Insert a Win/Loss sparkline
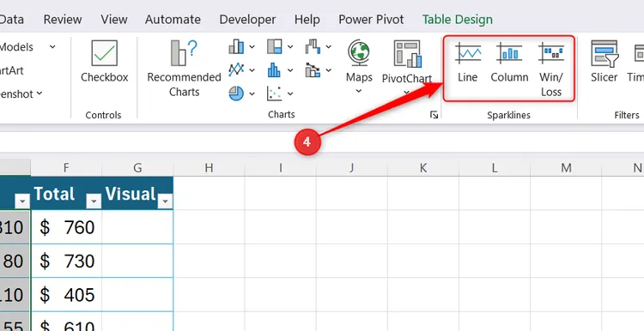 point(551,69)
